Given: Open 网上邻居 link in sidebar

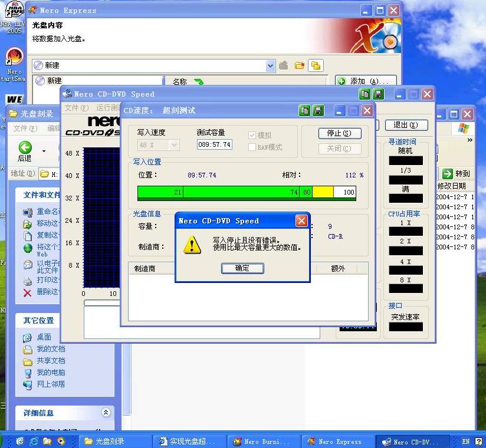Looking at the screenshot, I should coord(51,384).
